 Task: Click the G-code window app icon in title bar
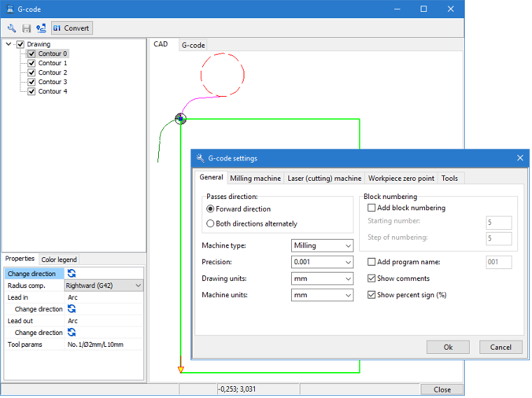[x=10, y=9]
